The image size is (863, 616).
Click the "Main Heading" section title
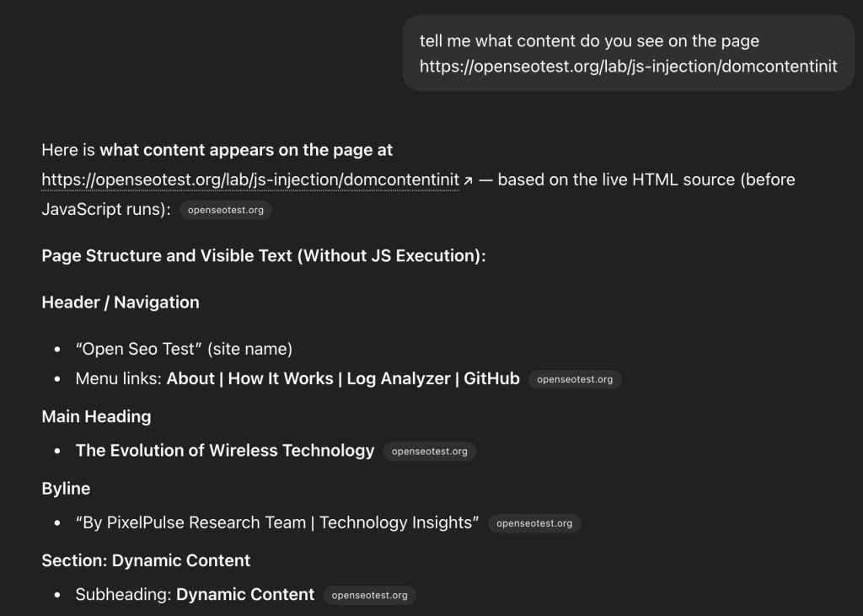click(96, 416)
